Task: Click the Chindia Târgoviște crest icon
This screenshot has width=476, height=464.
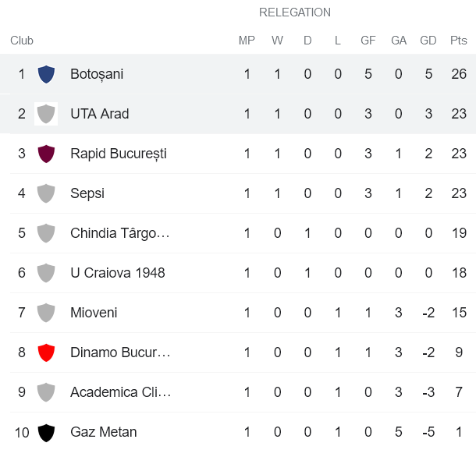Action: click(x=46, y=233)
